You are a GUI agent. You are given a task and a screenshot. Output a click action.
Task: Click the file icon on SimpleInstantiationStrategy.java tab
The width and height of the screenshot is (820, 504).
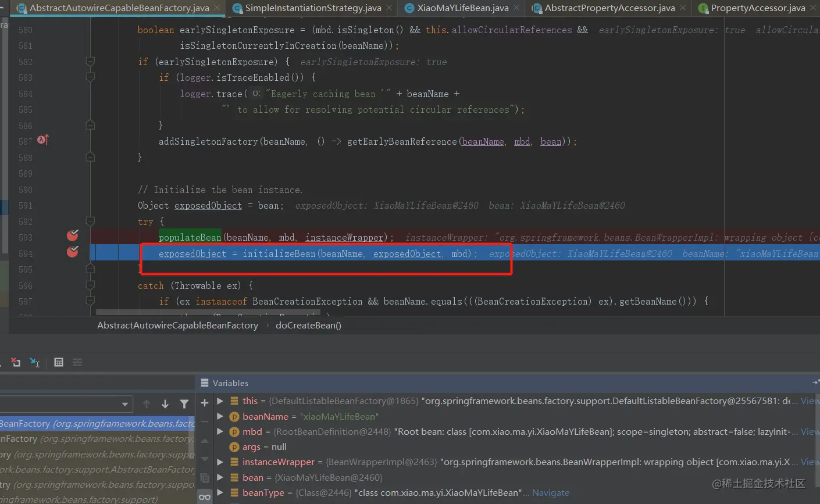[237, 8]
